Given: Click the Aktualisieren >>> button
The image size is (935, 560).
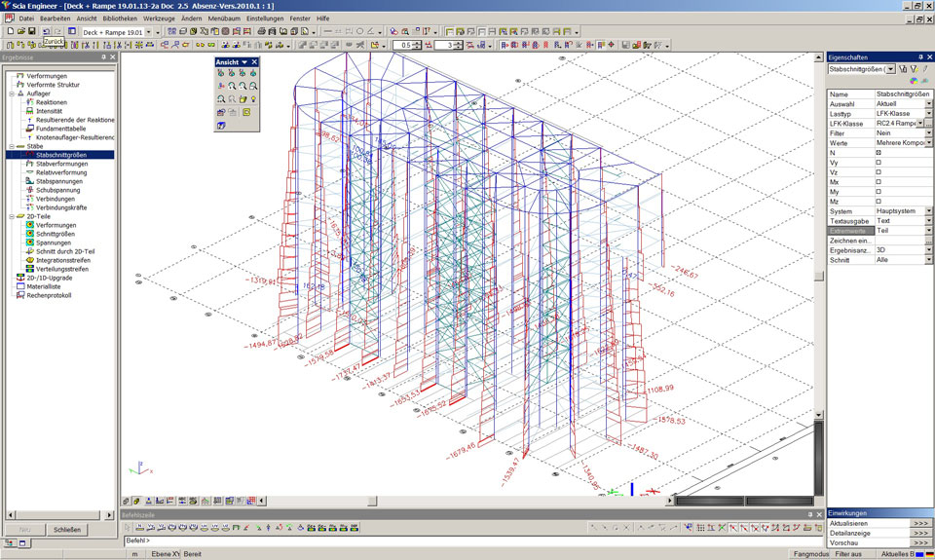Looking at the screenshot, I should [x=920, y=523].
